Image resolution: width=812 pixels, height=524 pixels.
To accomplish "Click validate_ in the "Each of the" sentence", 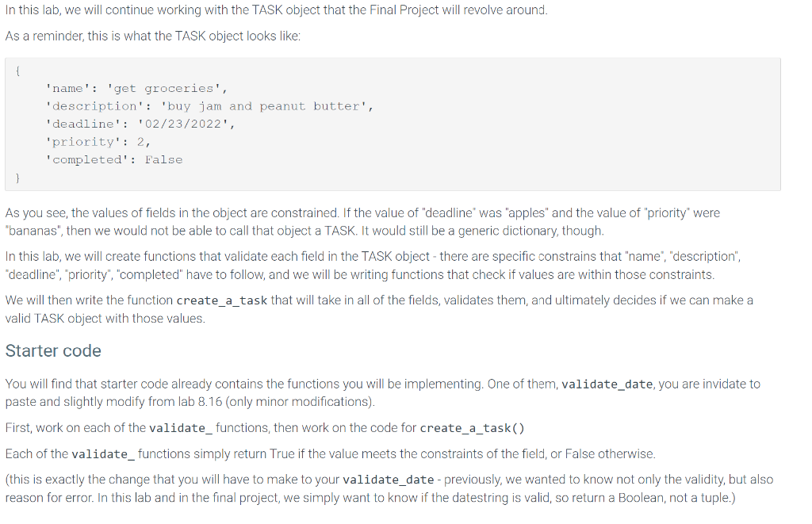I will (x=103, y=454).
